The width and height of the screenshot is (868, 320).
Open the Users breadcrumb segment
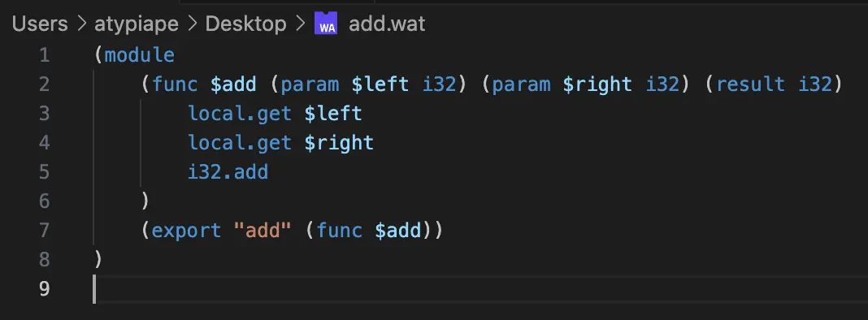coord(40,24)
